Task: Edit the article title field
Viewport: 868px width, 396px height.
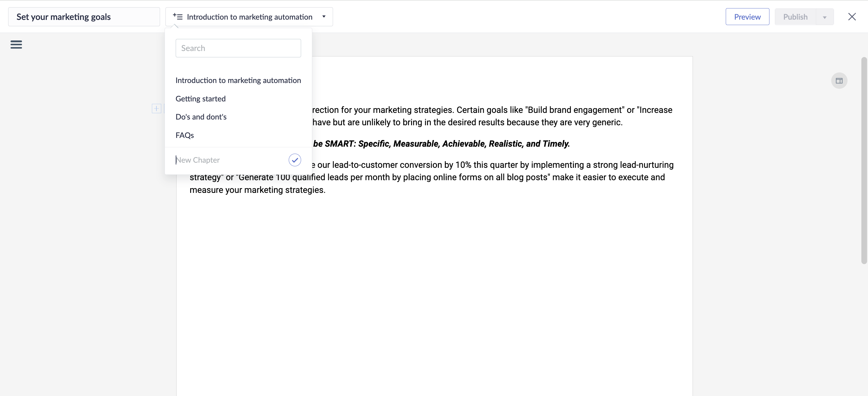Action: pyautogui.click(x=84, y=17)
